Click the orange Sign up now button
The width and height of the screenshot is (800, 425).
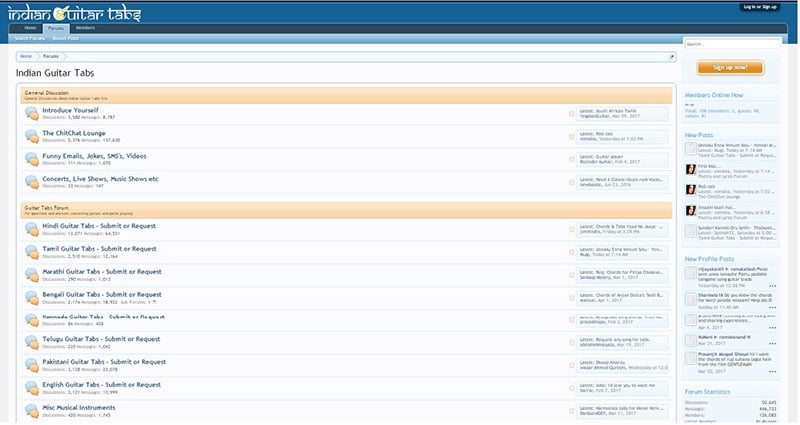click(731, 67)
